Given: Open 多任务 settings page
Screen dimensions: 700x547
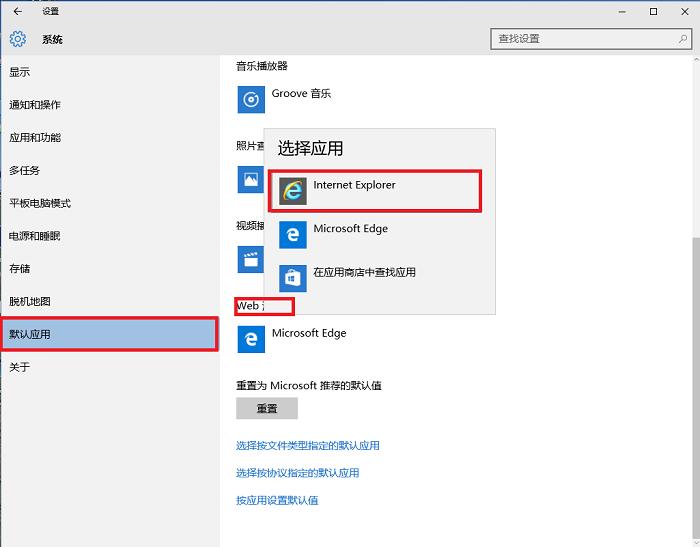Looking at the screenshot, I should [109, 171].
